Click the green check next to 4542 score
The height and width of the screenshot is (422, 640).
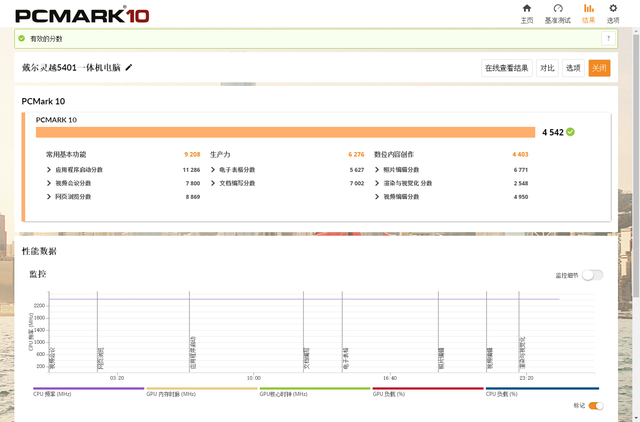(570, 132)
